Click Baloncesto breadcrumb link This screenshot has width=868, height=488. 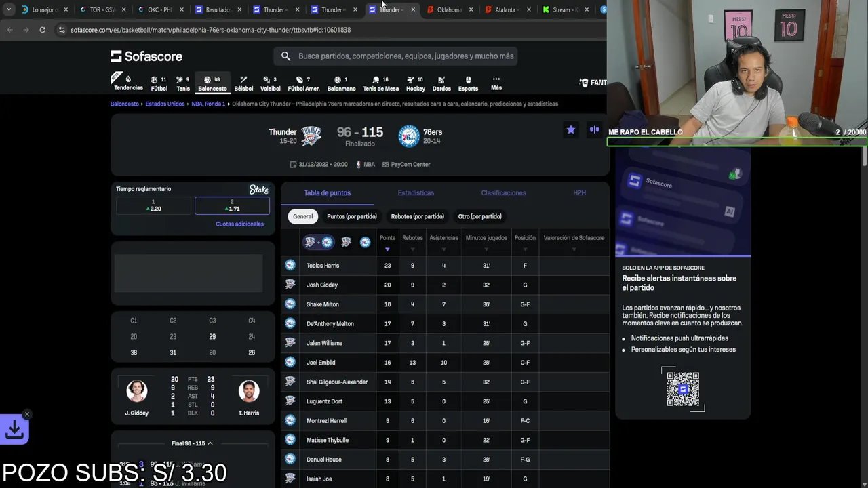[x=125, y=104]
